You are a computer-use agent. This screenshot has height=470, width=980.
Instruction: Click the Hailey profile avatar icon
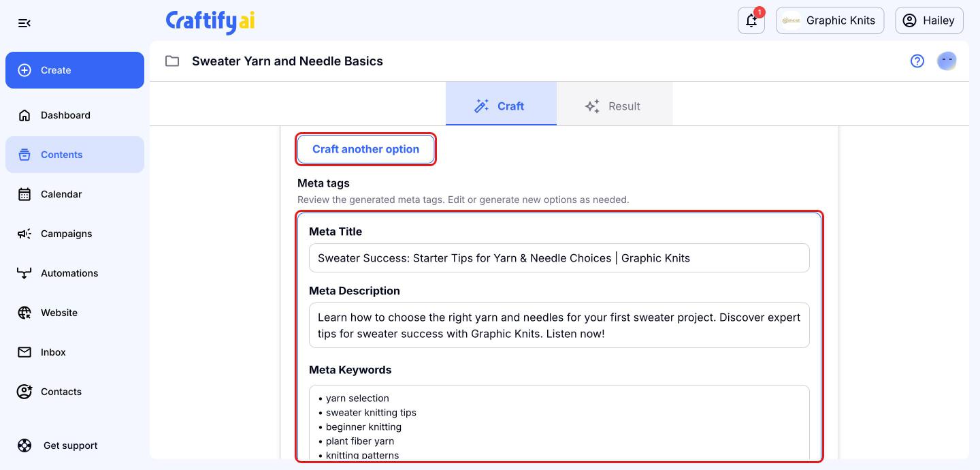tap(909, 20)
